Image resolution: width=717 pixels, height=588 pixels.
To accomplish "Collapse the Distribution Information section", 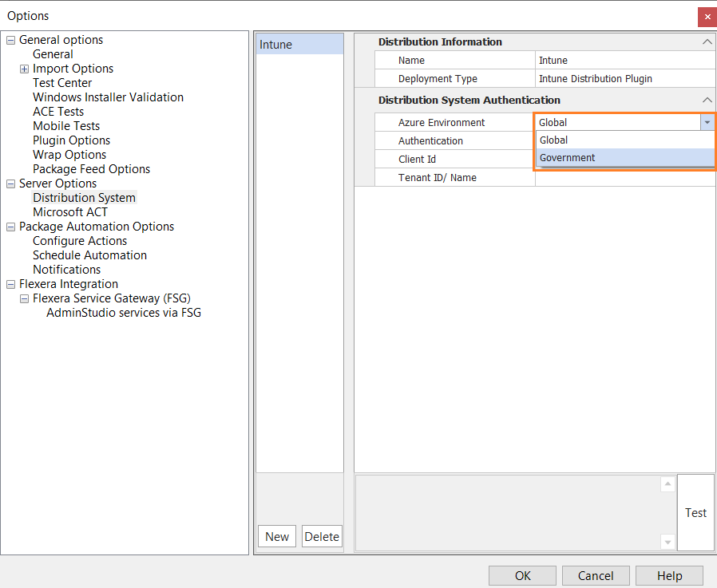I will point(707,42).
